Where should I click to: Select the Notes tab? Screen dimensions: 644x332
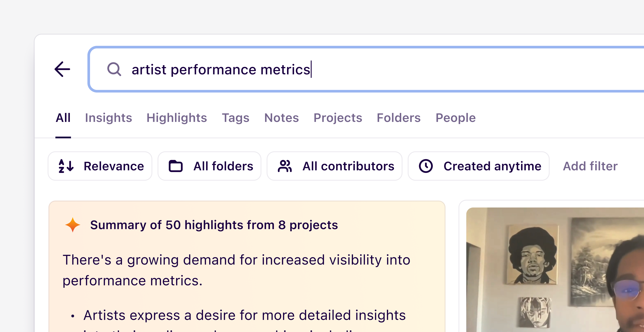pyautogui.click(x=281, y=118)
